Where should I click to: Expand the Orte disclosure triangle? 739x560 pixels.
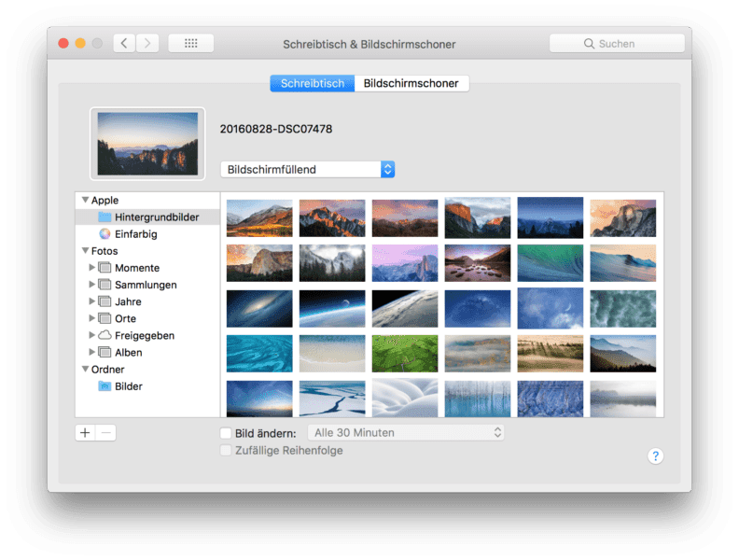click(91, 318)
